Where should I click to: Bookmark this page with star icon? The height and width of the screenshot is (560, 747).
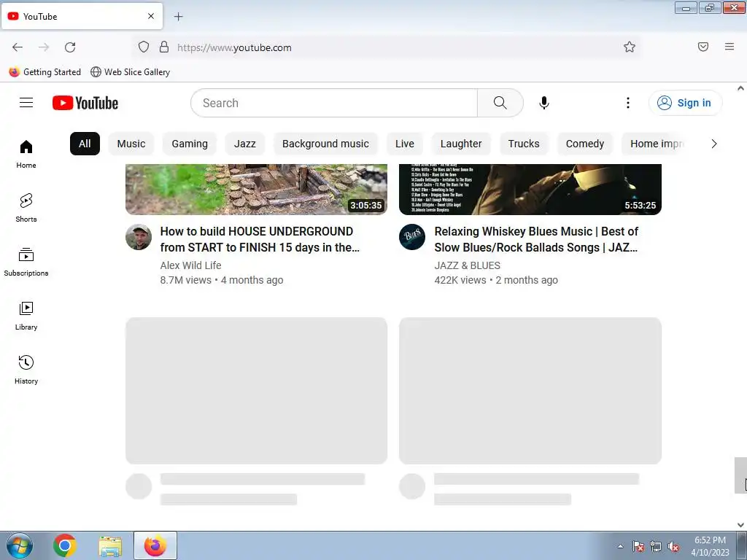point(630,47)
